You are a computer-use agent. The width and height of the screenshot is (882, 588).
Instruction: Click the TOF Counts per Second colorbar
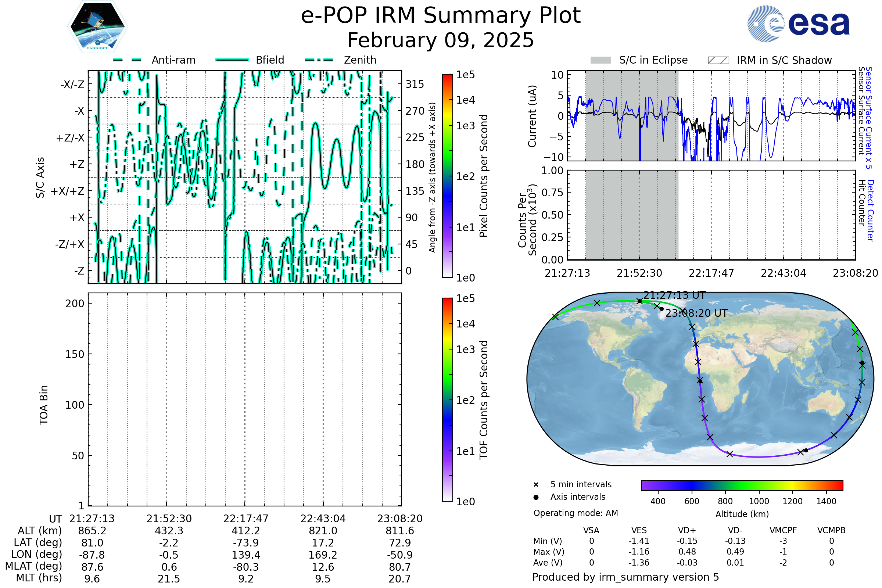pyautogui.click(x=447, y=399)
